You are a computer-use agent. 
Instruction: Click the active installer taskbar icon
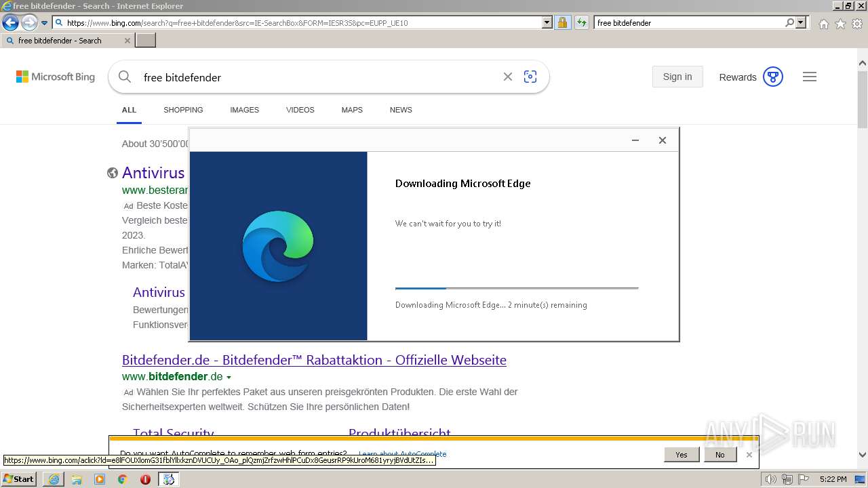click(x=168, y=479)
